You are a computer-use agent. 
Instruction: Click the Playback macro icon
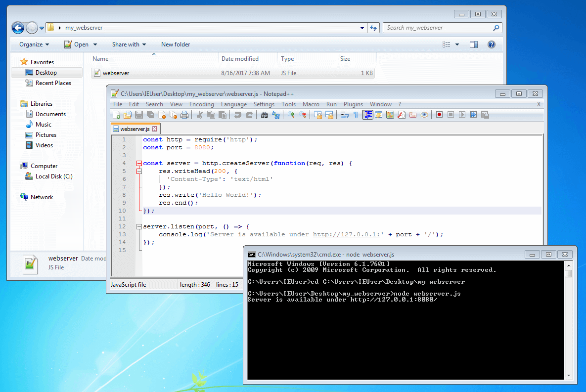click(462, 115)
